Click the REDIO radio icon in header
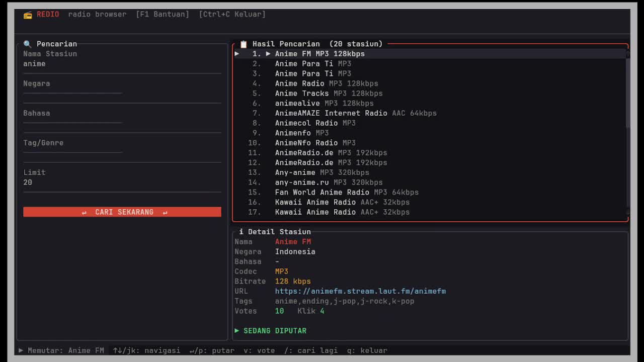The image size is (644, 362). (x=28, y=15)
